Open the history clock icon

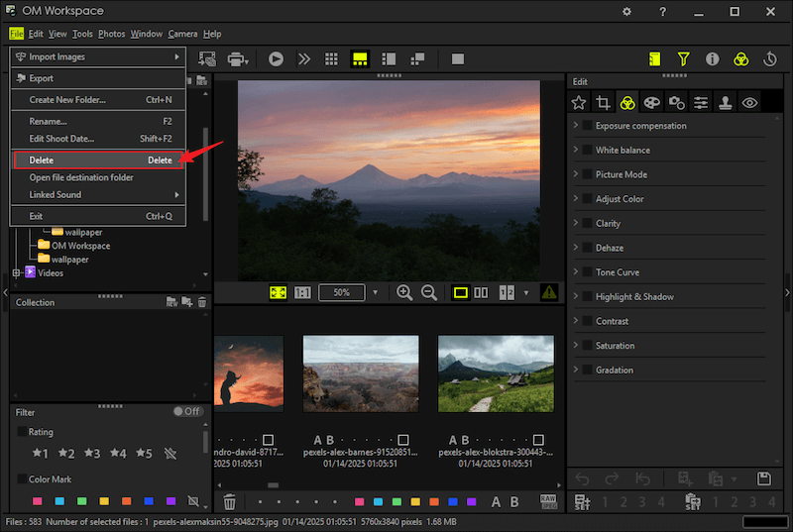click(x=770, y=59)
